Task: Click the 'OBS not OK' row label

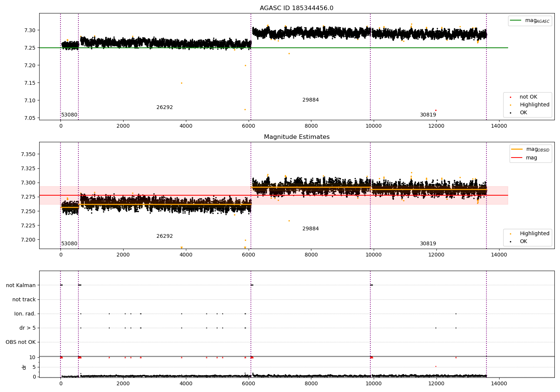Action: point(21,342)
